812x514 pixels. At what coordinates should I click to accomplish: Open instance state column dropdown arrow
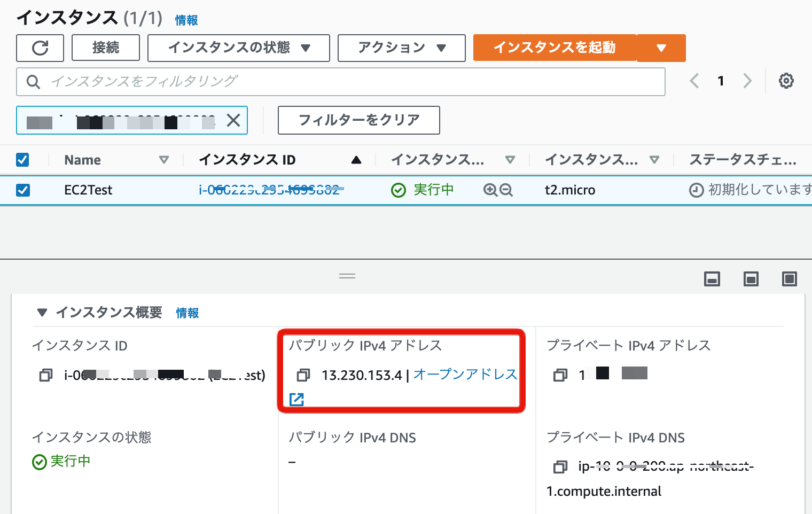[x=510, y=160]
